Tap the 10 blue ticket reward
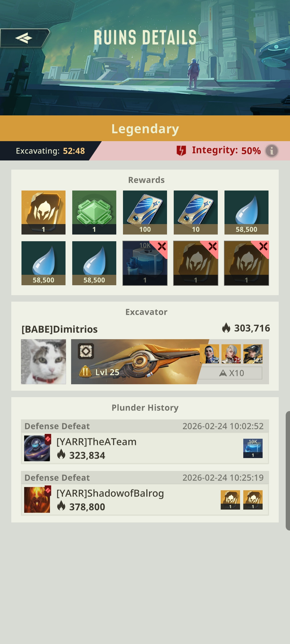 [x=196, y=213]
